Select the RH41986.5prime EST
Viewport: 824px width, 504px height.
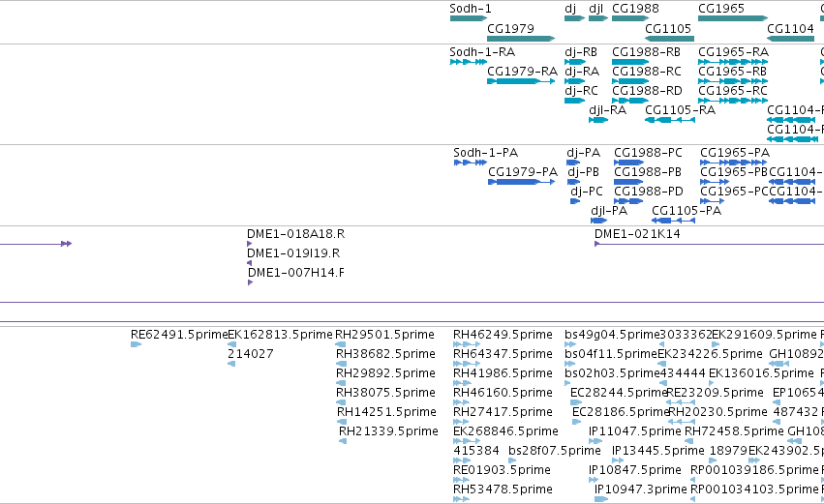(463, 384)
